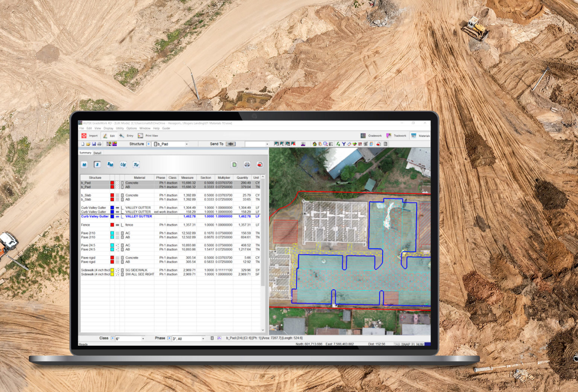The image size is (578, 392).
Task: Switch to the Detail tab
Action: click(97, 153)
